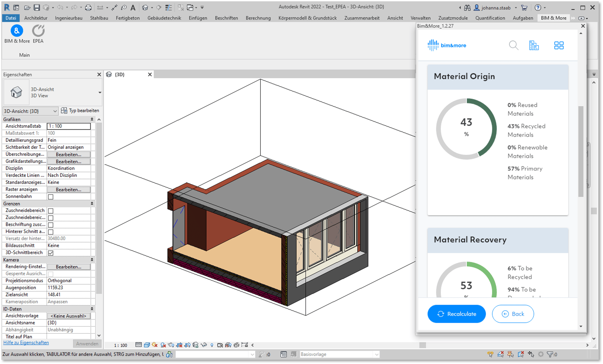603x364 pixels.
Task: Check the Beschriftung zusc... checkbox
Action: pyautogui.click(x=51, y=225)
